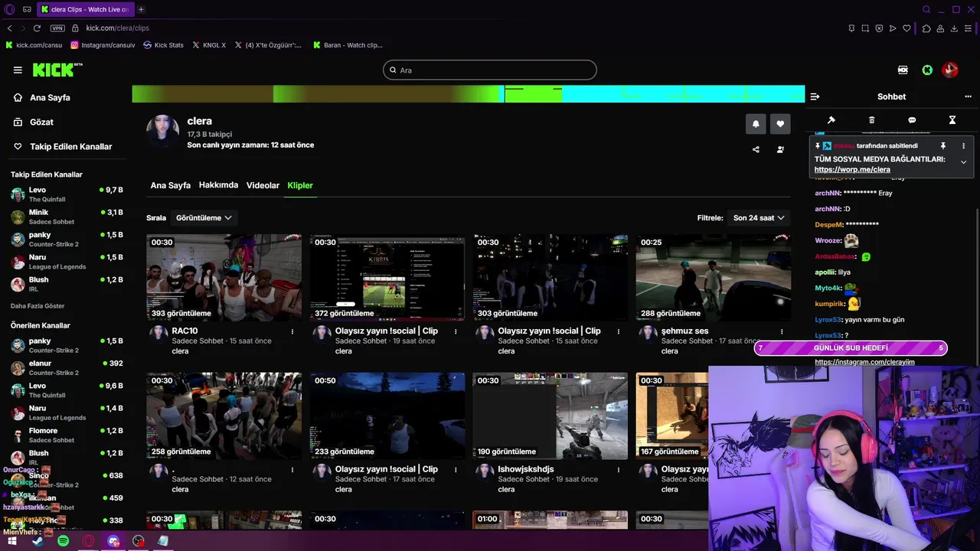Screen dimensions: 980x551
Task: Open options for the Ishowjsksjhdjs clip
Action: coord(619,469)
